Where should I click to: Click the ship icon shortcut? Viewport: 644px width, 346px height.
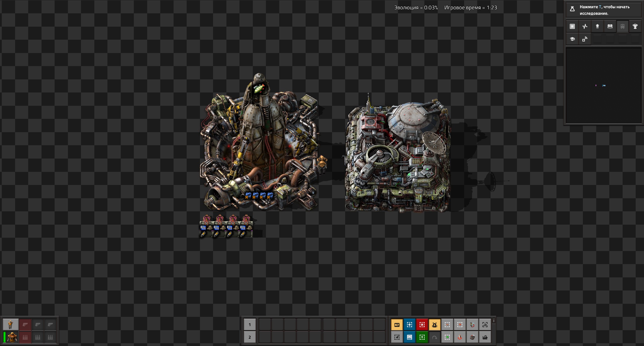(485, 337)
